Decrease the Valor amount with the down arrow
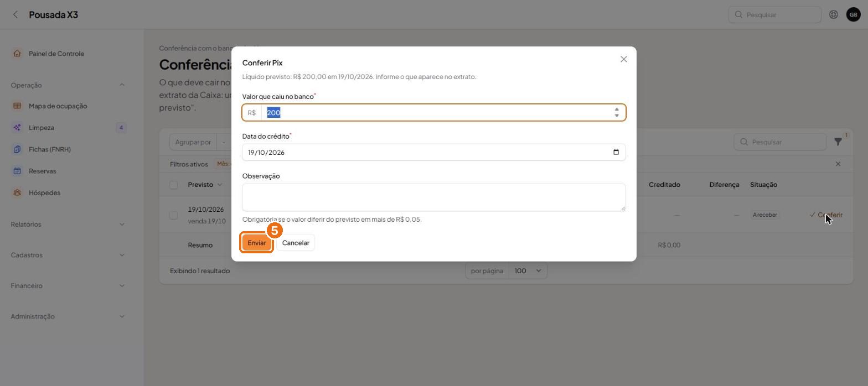This screenshot has width=868, height=386. [x=617, y=116]
